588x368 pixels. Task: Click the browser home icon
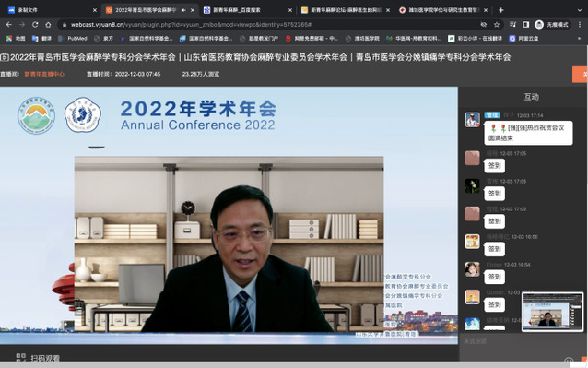click(x=48, y=24)
